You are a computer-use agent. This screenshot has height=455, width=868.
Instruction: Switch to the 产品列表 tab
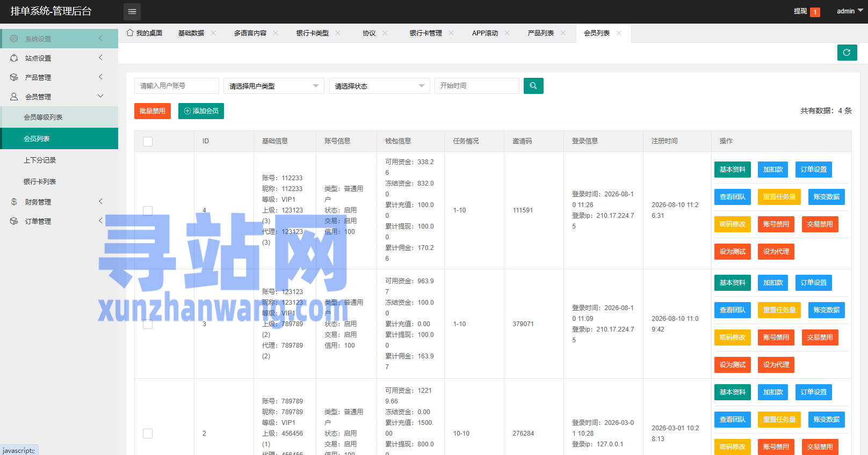coord(541,33)
